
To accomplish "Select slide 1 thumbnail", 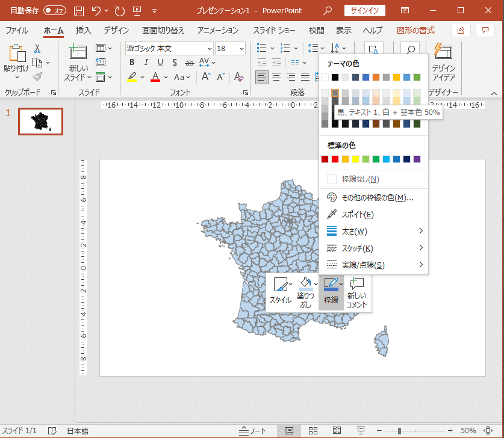I will (x=40, y=122).
